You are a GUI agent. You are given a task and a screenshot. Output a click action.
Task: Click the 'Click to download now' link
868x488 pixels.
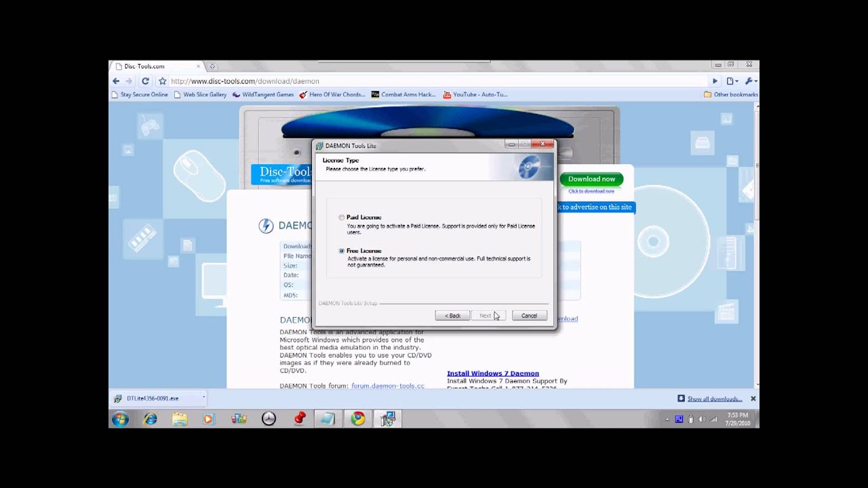pos(591,191)
